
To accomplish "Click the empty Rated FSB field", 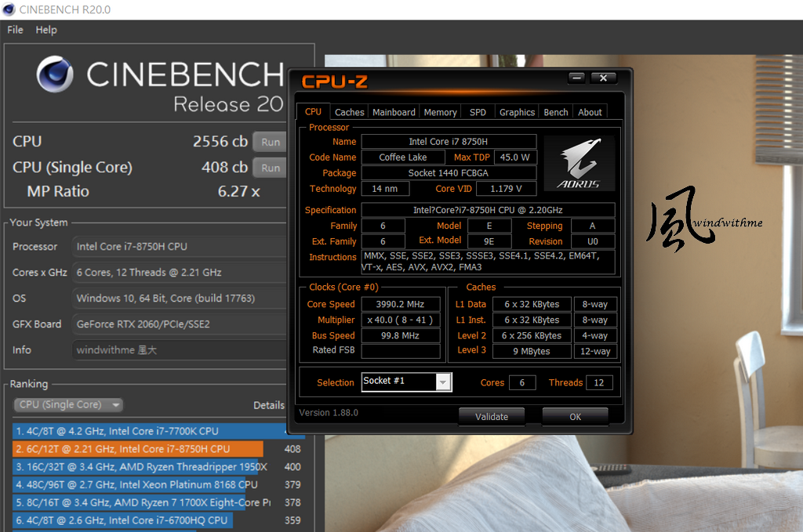I will click(401, 351).
